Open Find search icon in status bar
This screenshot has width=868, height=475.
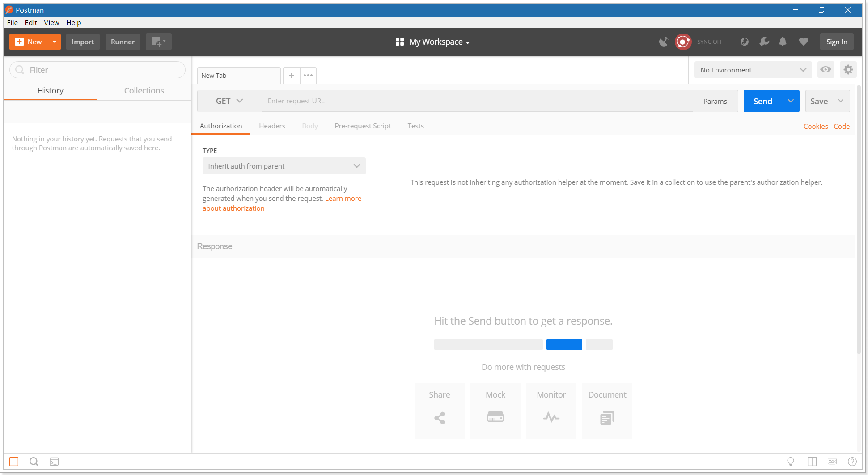(x=34, y=462)
